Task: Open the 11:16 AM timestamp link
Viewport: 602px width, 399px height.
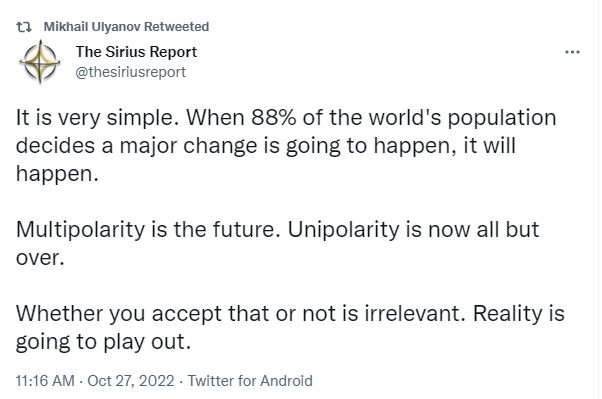Action: pyautogui.click(x=45, y=381)
